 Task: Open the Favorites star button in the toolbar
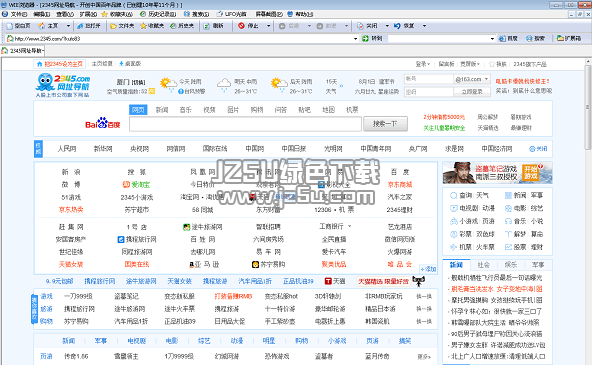152,26
